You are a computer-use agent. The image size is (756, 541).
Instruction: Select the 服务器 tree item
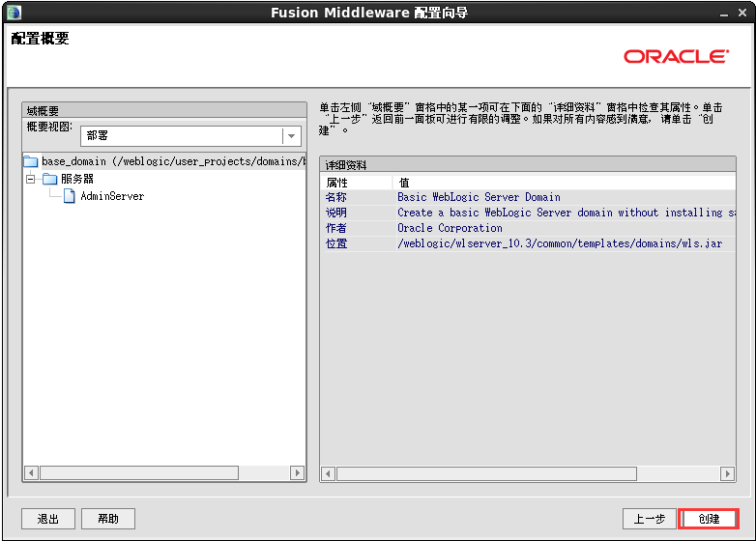[x=77, y=180]
